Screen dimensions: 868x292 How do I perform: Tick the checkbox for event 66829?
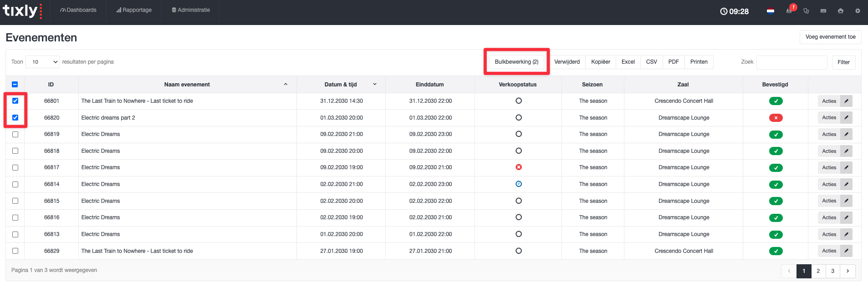click(15, 251)
